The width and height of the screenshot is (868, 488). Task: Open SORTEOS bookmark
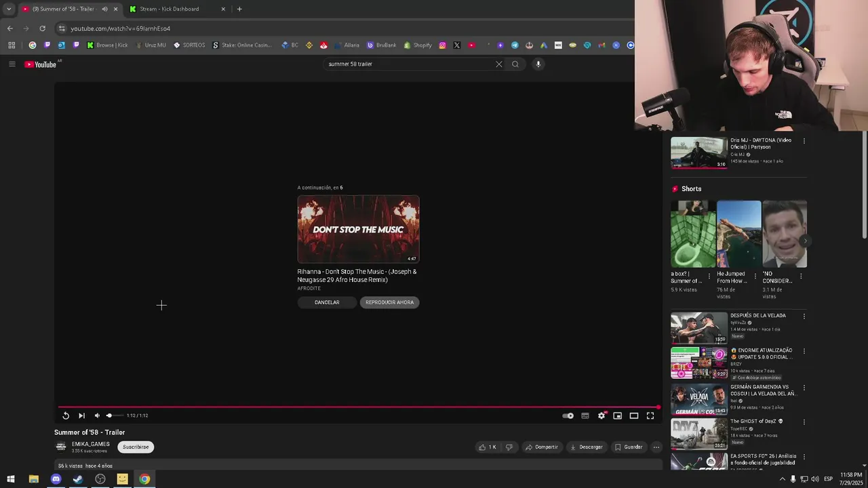[x=189, y=45]
